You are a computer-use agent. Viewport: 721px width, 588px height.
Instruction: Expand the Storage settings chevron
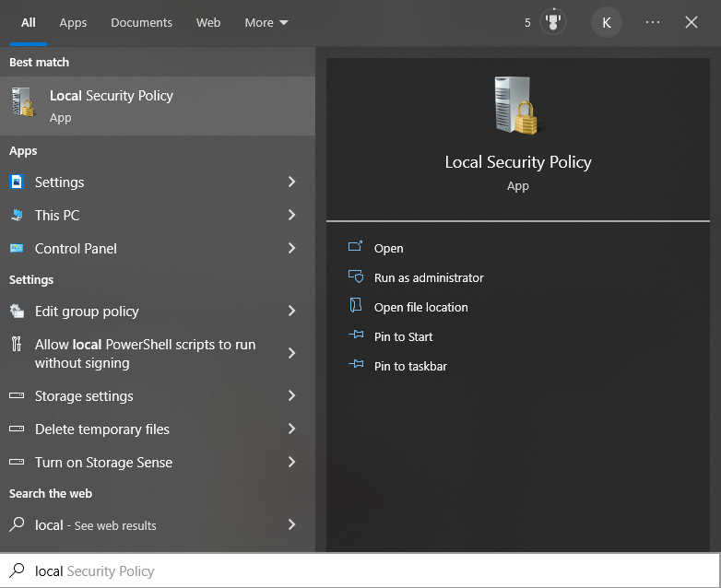(291, 395)
